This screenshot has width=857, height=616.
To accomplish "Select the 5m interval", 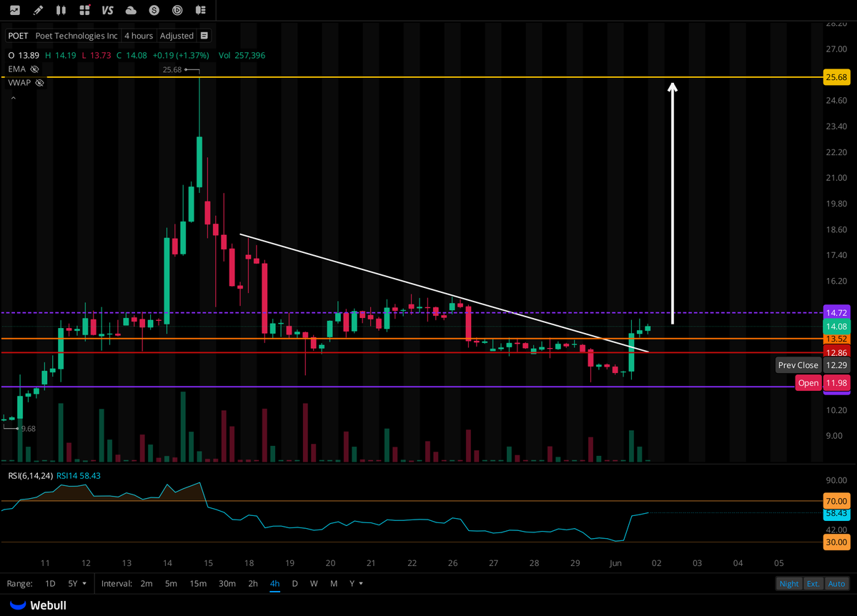I will [171, 584].
